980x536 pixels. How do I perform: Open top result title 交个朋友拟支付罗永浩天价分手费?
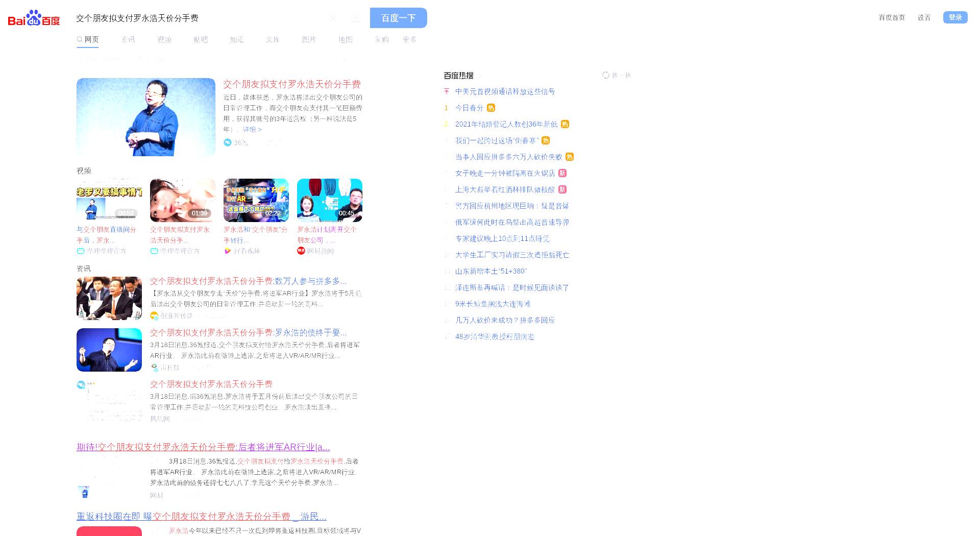pos(292,84)
